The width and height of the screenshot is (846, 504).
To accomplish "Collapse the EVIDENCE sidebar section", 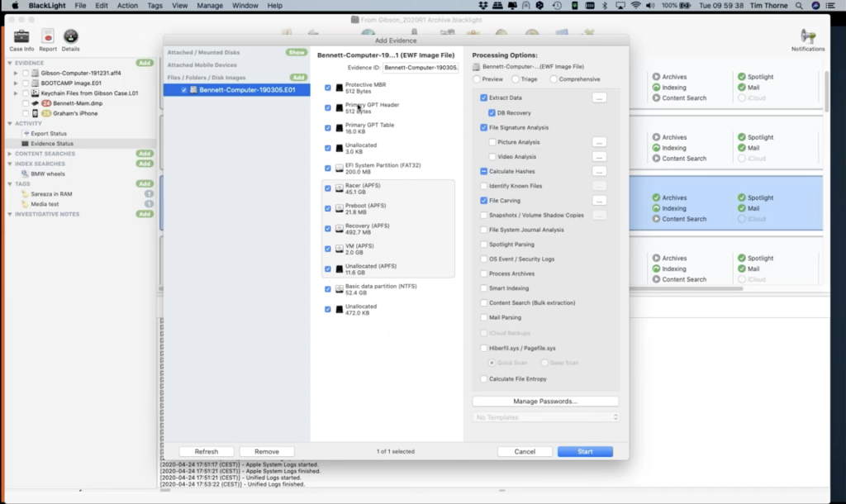I will [x=10, y=63].
